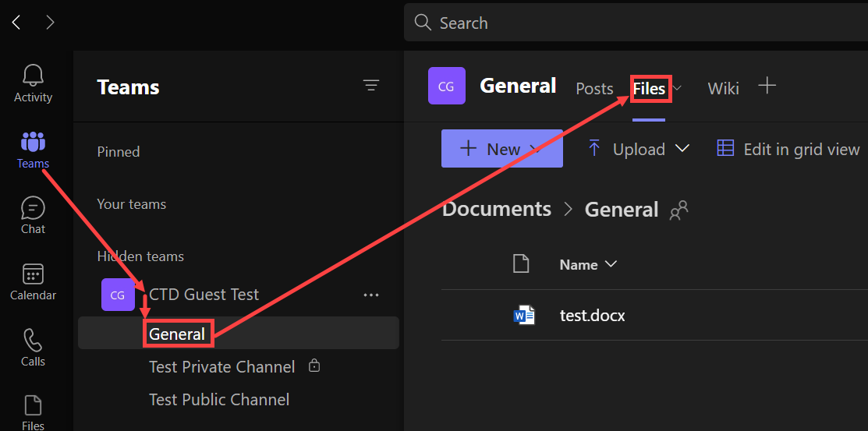This screenshot has height=431, width=868.
Task: Switch to the Posts tab
Action: pyautogui.click(x=594, y=89)
